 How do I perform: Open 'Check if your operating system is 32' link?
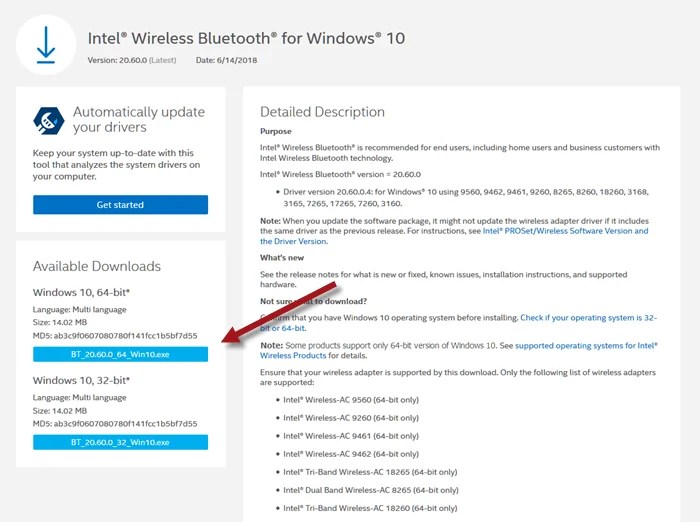click(458, 322)
